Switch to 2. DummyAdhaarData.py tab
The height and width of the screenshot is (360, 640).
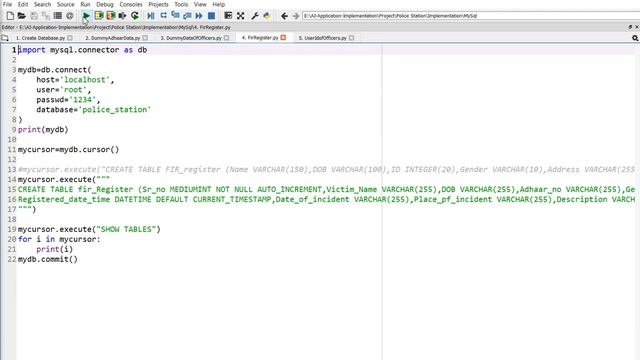pyautogui.click(x=112, y=38)
